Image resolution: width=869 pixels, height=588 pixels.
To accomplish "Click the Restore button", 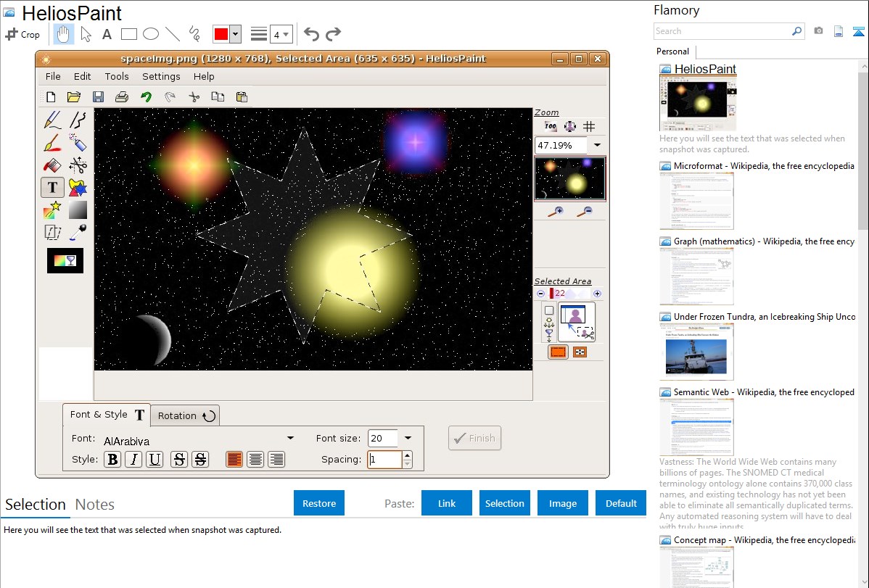I will [319, 503].
